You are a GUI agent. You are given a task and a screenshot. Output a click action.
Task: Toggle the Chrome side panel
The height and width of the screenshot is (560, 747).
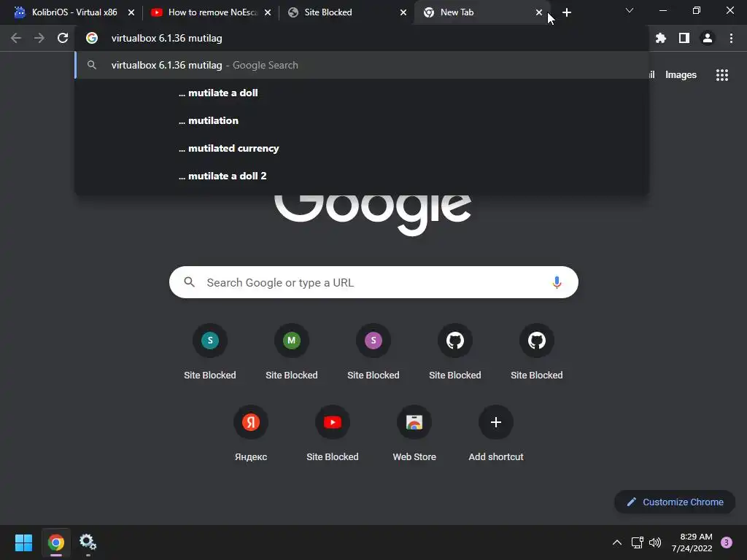coord(684,38)
